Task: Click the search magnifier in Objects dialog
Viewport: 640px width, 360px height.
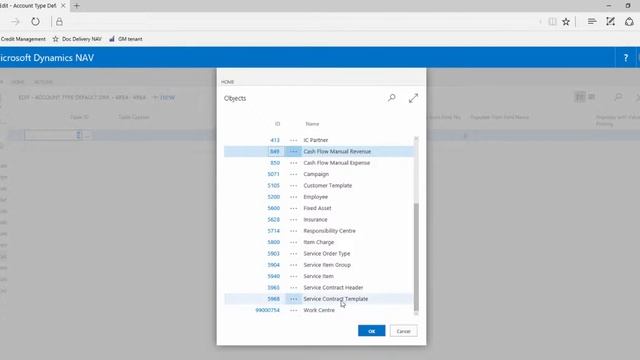Action: [391, 98]
